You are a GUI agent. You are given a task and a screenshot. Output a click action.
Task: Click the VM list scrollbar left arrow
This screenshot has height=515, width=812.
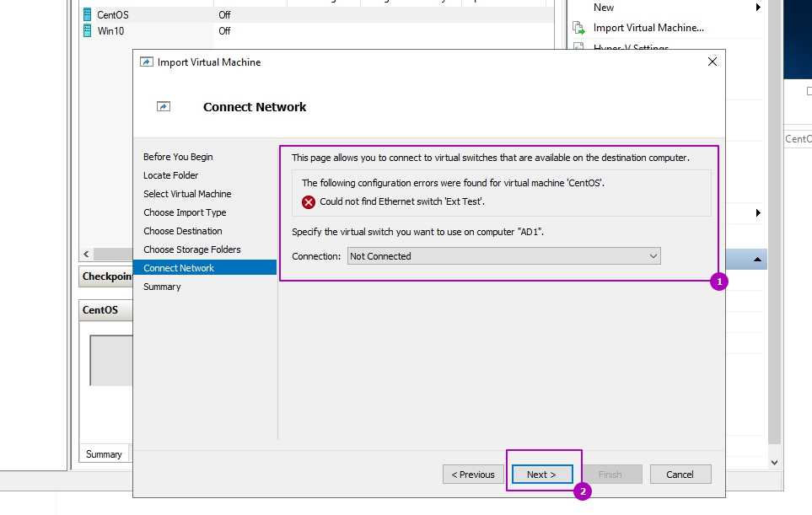85,255
